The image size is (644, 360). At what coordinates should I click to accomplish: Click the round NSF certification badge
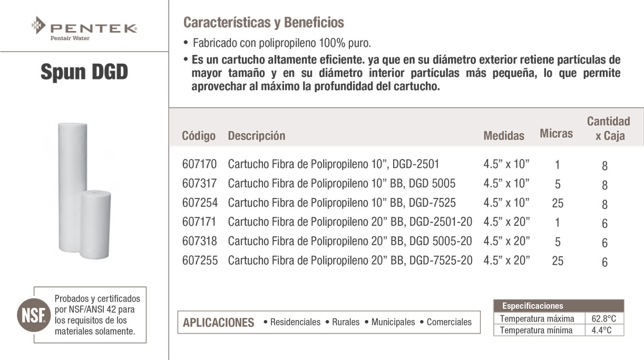(31, 314)
